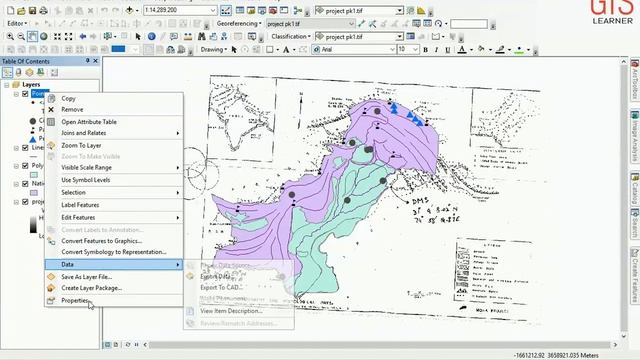
Task: Switch TOC to List By Selection
Action: click(40, 73)
